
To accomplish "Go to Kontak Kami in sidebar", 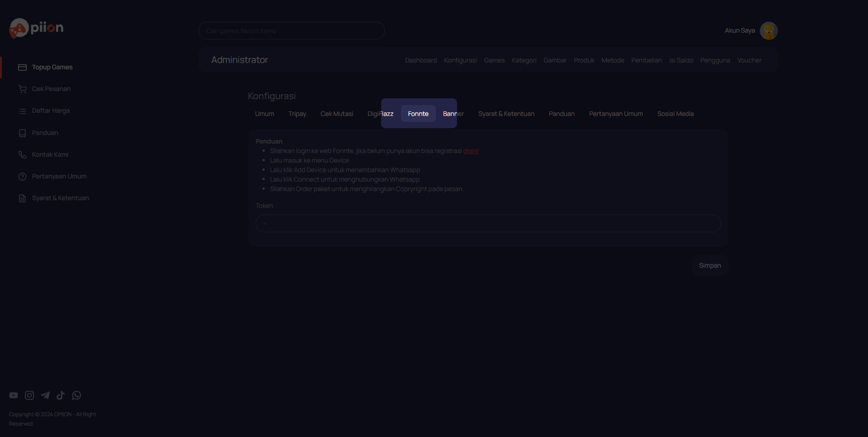I will click(50, 154).
